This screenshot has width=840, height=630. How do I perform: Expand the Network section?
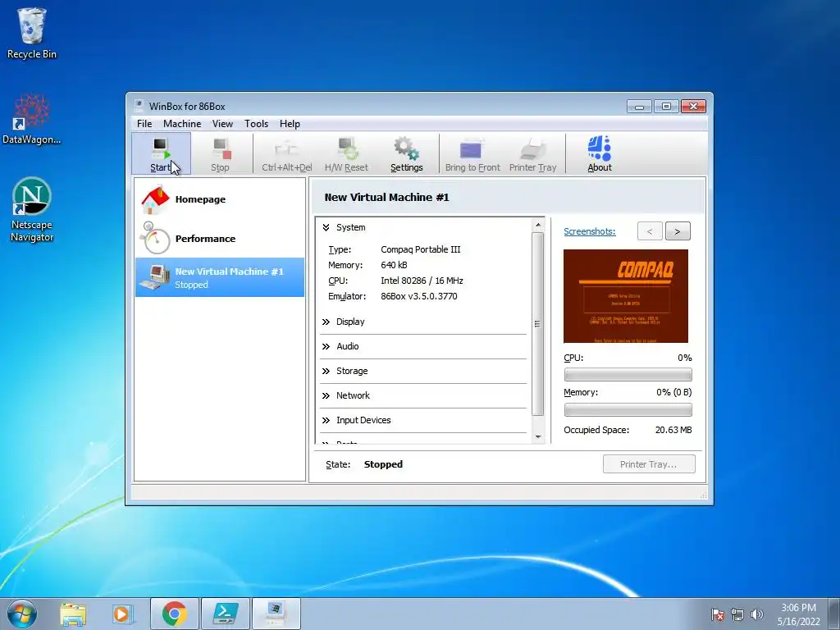(326, 396)
